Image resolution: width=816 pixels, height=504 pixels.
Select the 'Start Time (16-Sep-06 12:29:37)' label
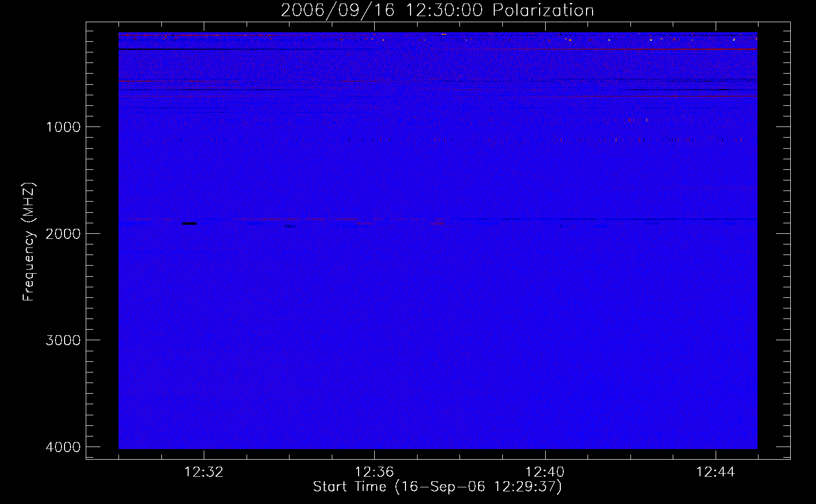click(x=437, y=487)
